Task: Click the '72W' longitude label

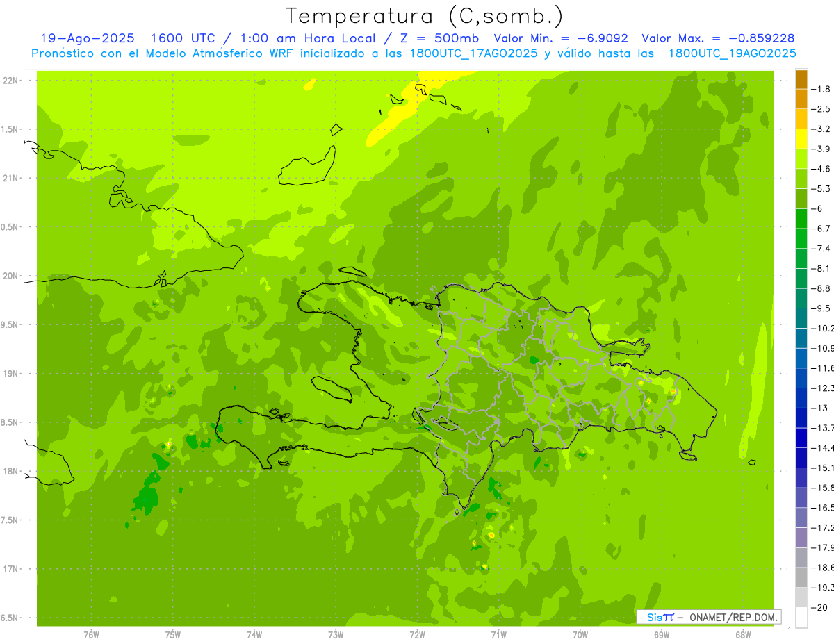Action: click(x=417, y=635)
